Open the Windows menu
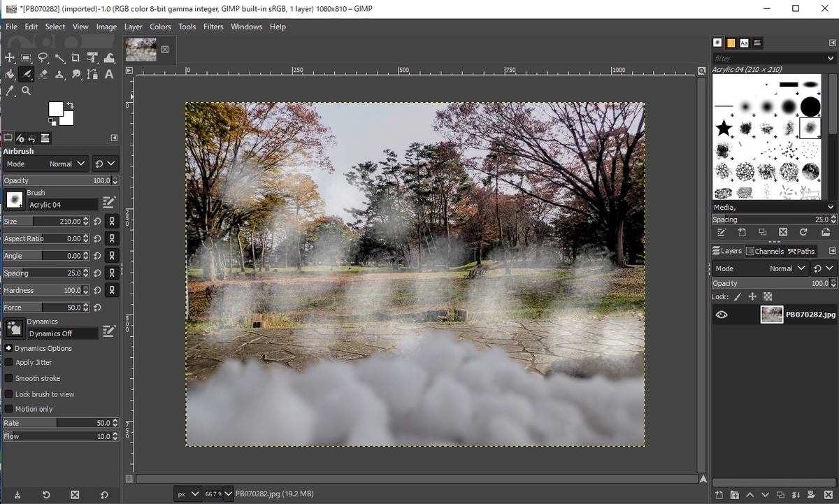 246,27
